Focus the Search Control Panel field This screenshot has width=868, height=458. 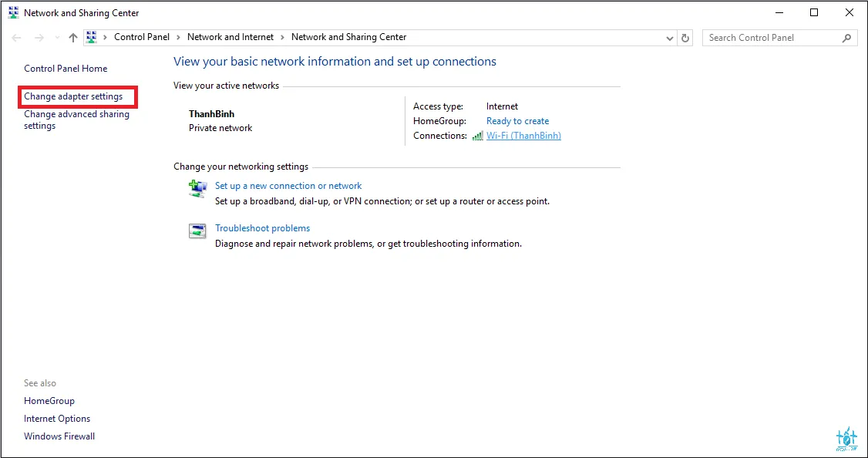tap(771, 38)
